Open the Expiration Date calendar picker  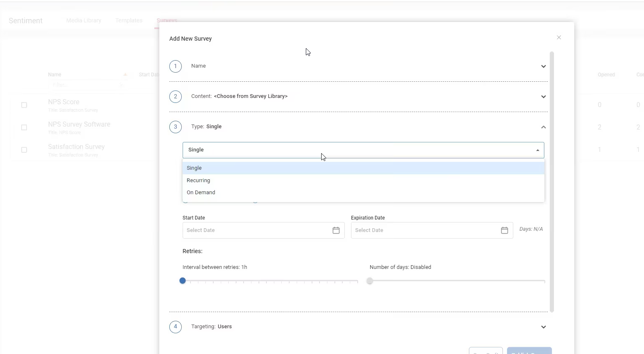[x=505, y=230]
